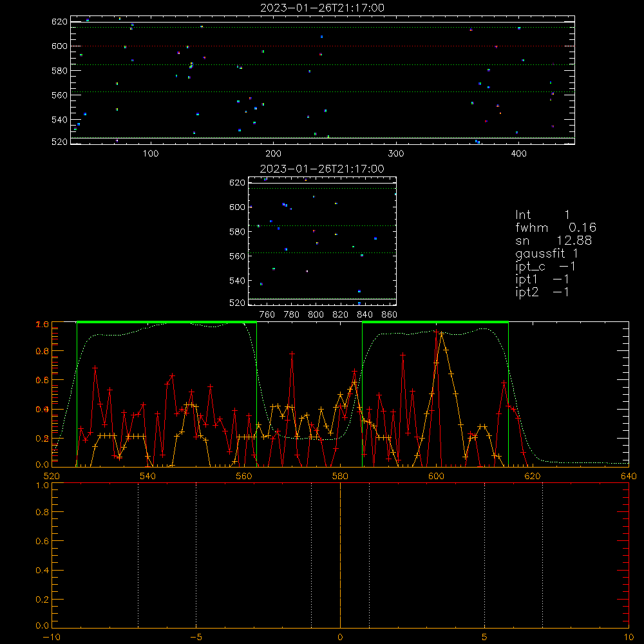Click the timestamp title above the wide top plot
The height and width of the screenshot is (644, 644).
click(323, 8)
